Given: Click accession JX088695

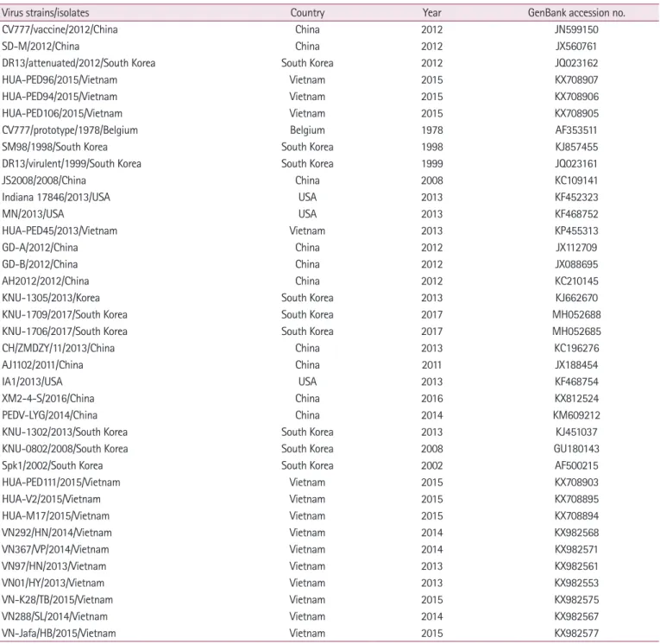Looking at the screenshot, I should click(x=576, y=264).
